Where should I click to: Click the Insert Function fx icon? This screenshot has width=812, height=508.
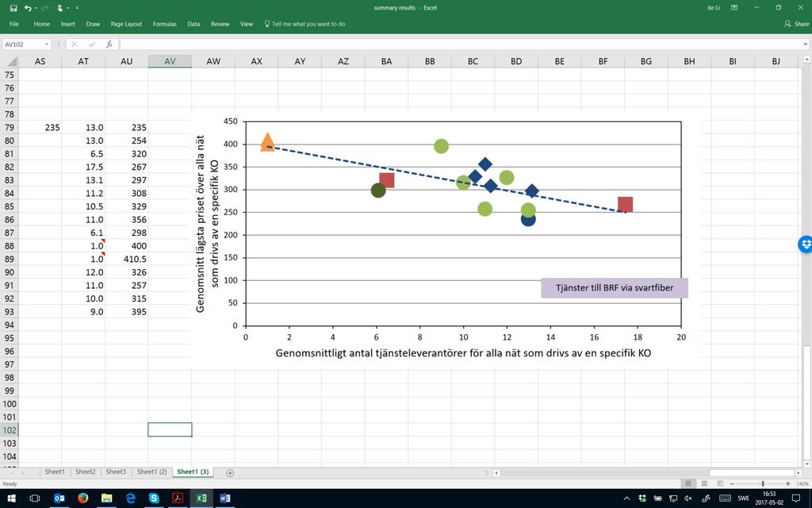click(x=109, y=44)
